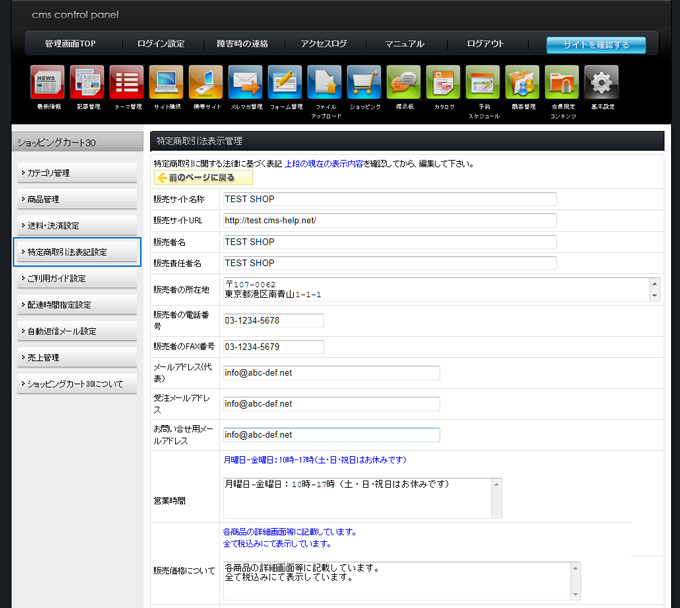Expand カテゴリ管理 in the sidebar
Screen dimensions: 680x608
(x=77, y=173)
